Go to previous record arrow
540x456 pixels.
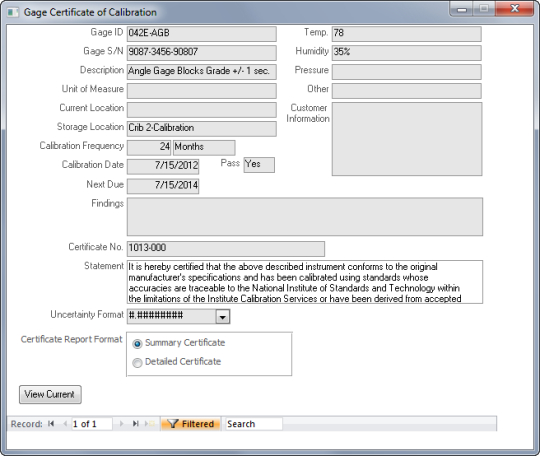[x=65, y=424]
